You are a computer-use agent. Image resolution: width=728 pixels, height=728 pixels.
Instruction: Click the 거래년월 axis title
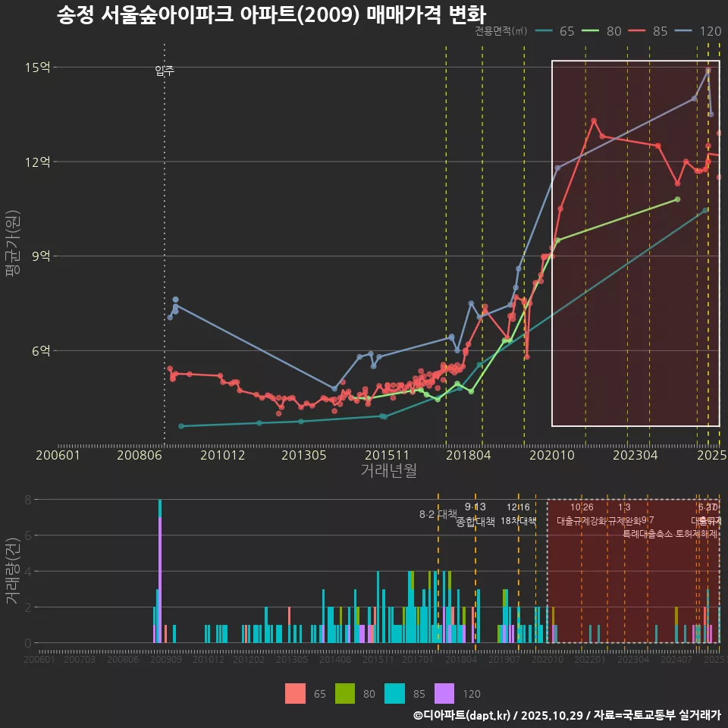coord(388,472)
